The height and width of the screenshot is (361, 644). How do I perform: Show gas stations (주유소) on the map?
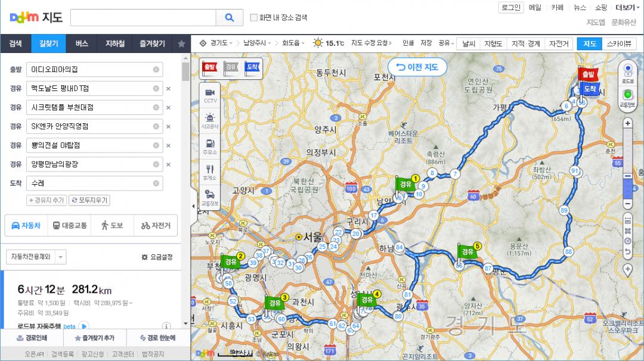tap(210, 146)
